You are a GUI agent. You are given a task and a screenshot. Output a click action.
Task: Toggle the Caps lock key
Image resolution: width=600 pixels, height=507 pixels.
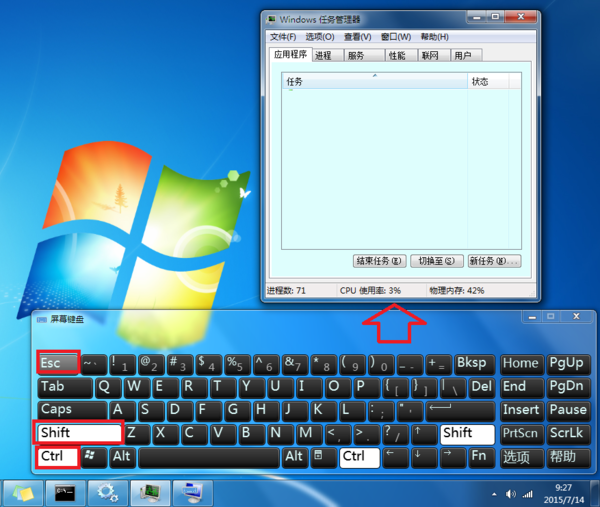72,410
